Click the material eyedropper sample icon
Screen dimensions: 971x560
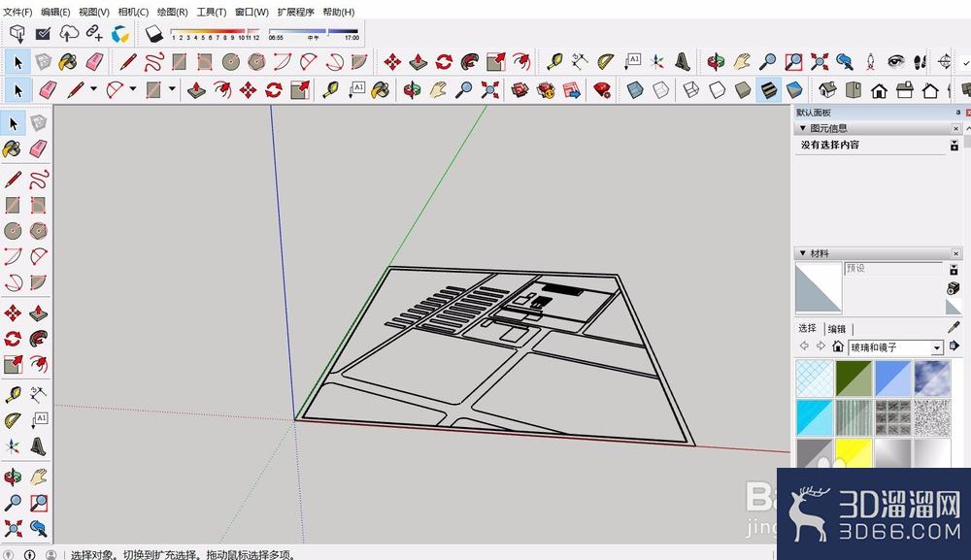(954, 327)
